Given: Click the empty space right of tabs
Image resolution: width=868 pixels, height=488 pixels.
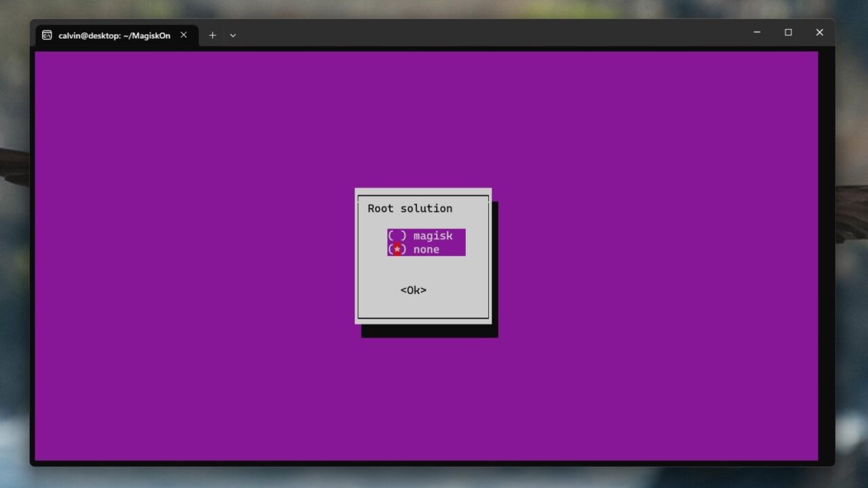Looking at the screenshot, I should click(x=475, y=34).
